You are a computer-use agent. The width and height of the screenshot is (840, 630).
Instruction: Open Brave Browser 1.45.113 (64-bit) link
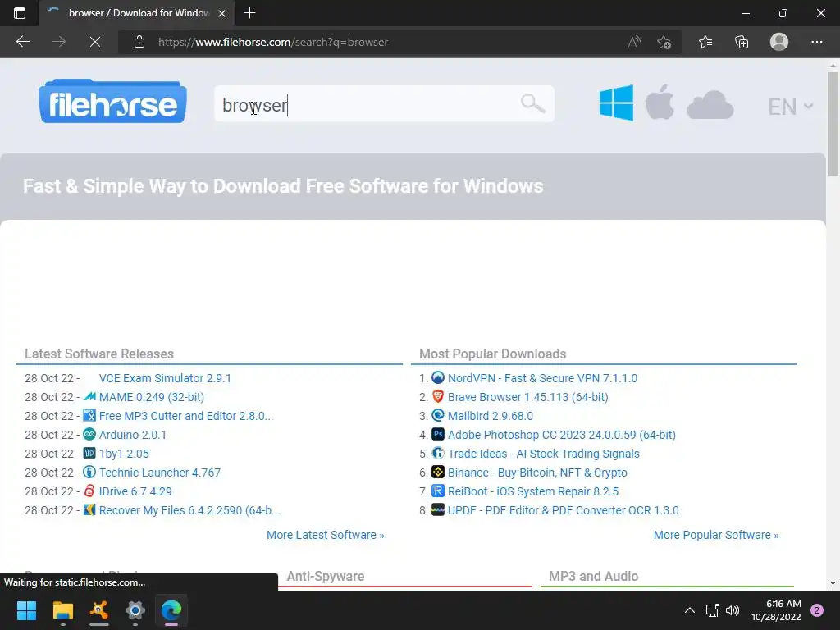528,397
